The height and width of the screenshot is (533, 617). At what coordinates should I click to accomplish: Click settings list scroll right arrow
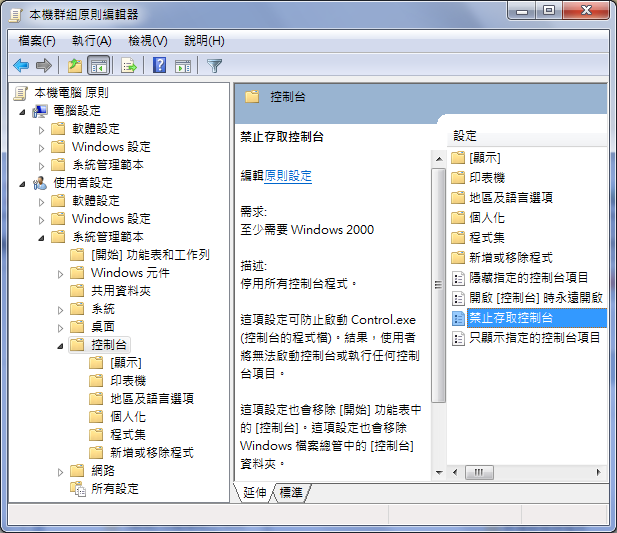[x=599, y=472]
